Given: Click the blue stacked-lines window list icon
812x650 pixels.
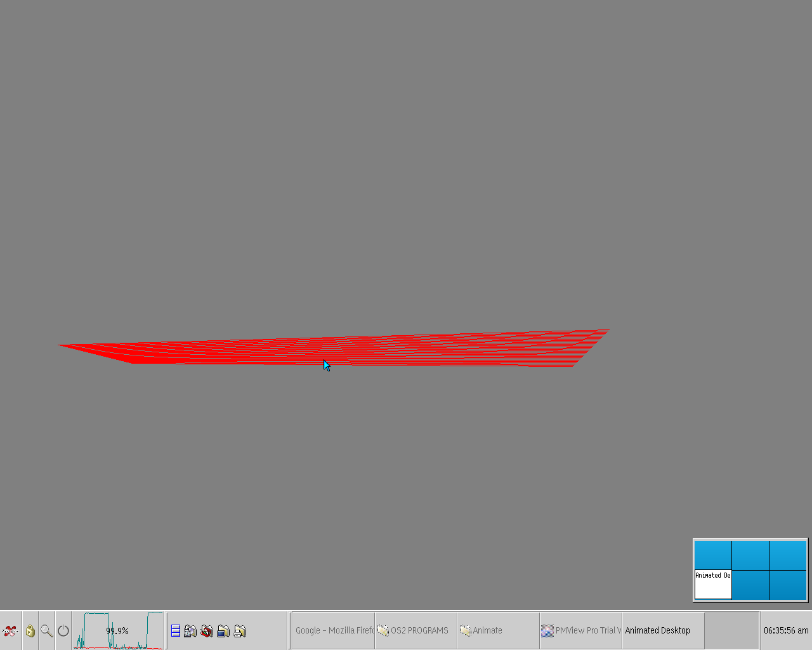Looking at the screenshot, I should pyautogui.click(x=176, y=631).
